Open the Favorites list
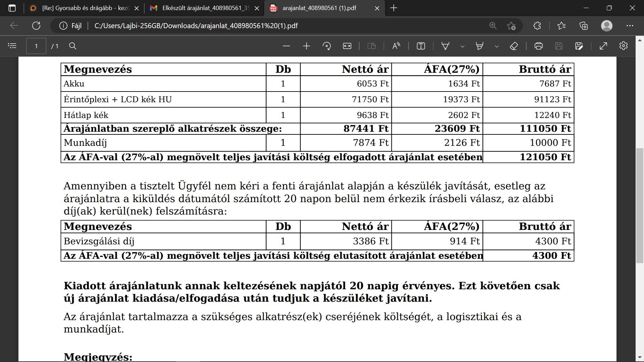This screenshot has width=644, height=362. point(561,26)
